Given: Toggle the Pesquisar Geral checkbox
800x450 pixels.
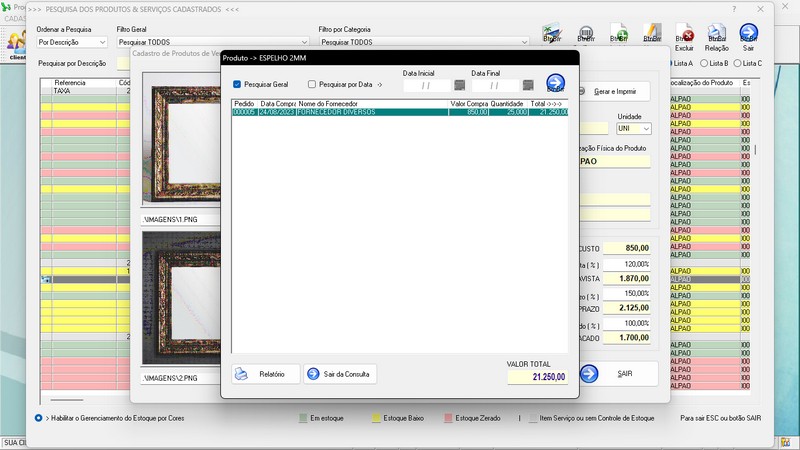Looking at the screenshot, I should tap(237, 84).
